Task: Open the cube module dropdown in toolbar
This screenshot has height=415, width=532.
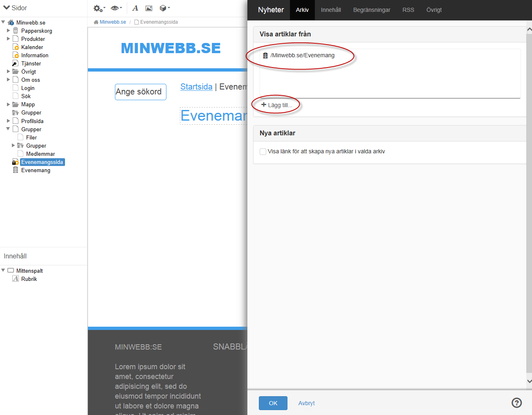Action: click(164, 8)
